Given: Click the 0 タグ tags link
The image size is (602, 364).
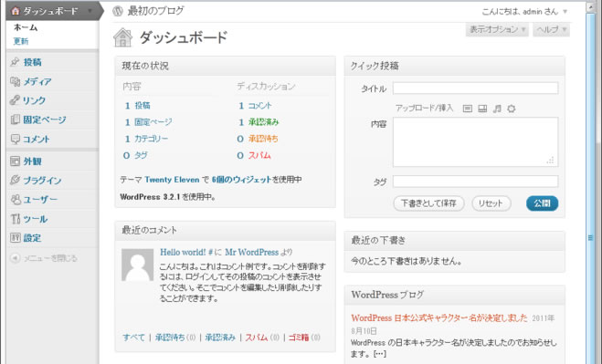Looking at the screenshot, I should click(x=135, y=155).
